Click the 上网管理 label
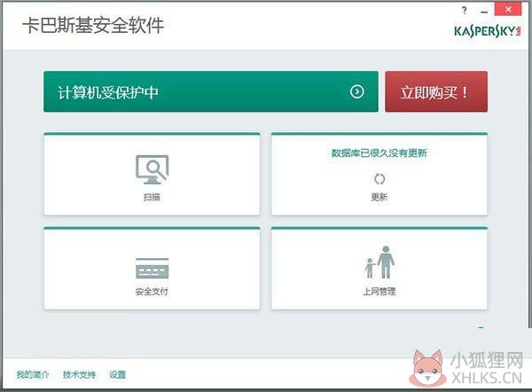Viewport: 532px width, 392px height. click(x=379, y=292)
